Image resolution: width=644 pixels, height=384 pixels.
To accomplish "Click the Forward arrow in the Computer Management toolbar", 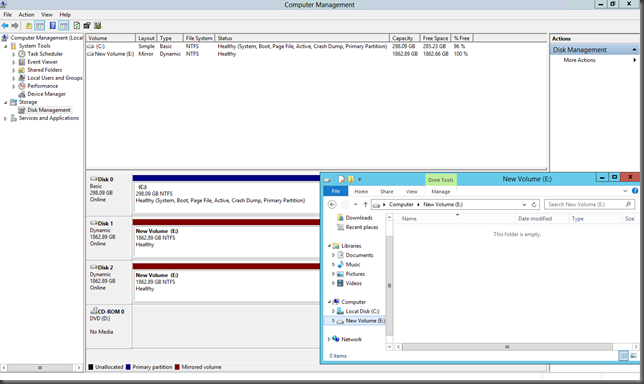I will tap(15, 25).
